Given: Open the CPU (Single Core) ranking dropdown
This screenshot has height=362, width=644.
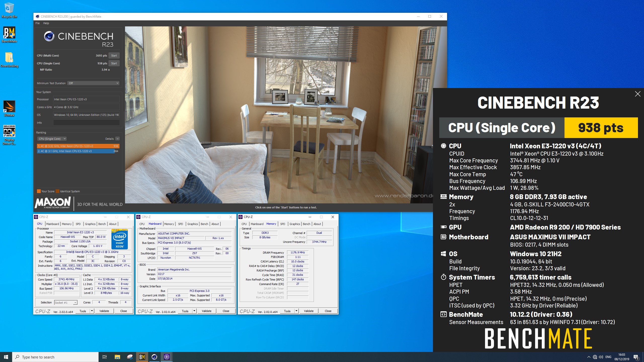Looking at the screenshot, I should coord(52,139).
